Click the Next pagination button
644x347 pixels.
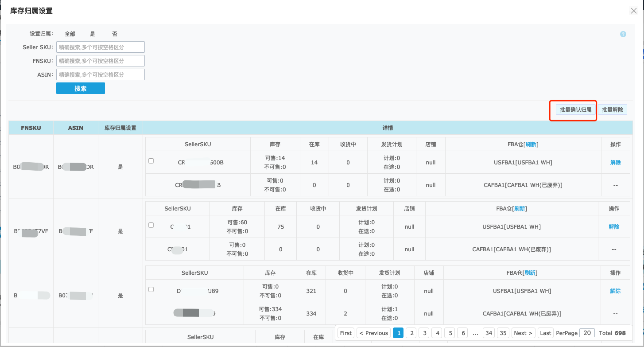pos(523,333)
